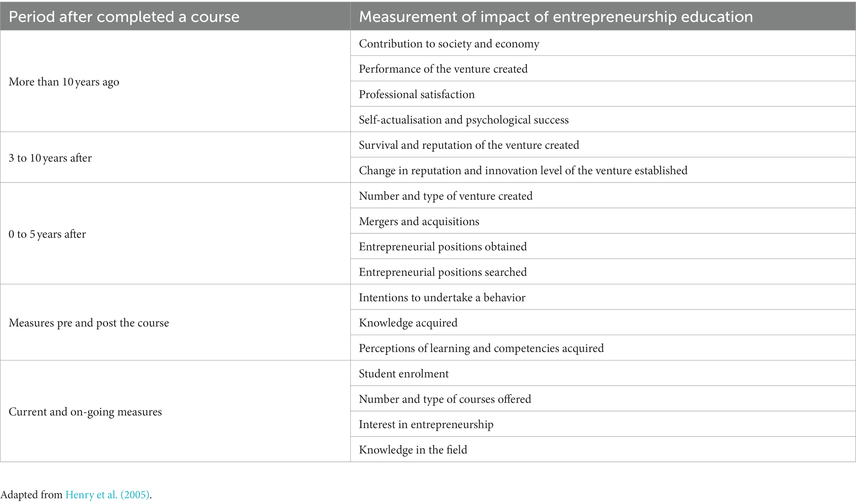
Task: Click the 'Knowledge in the field' row
Action: 603,449
